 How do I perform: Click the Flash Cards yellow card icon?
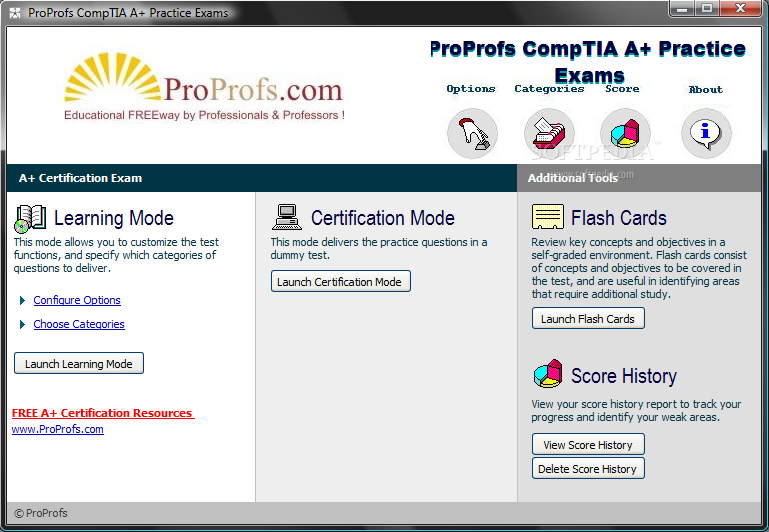(548, 217)
